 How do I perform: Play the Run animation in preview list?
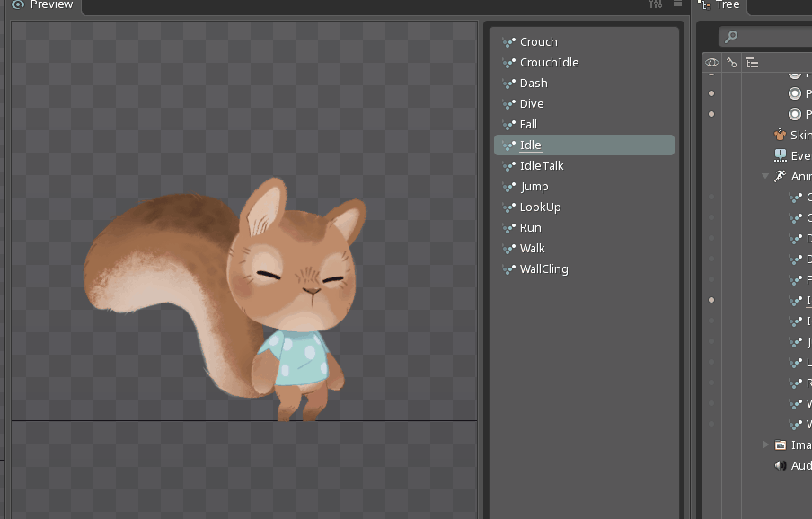coord(530,228)
